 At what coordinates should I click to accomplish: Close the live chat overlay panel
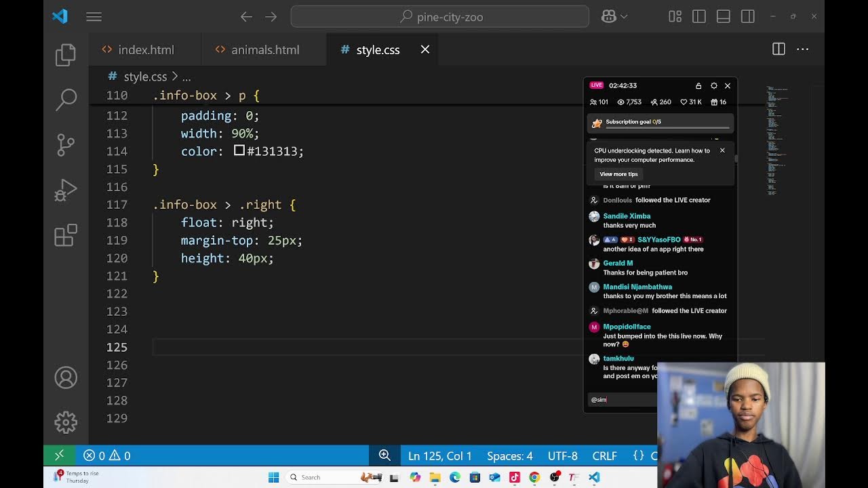coord(728,85)
